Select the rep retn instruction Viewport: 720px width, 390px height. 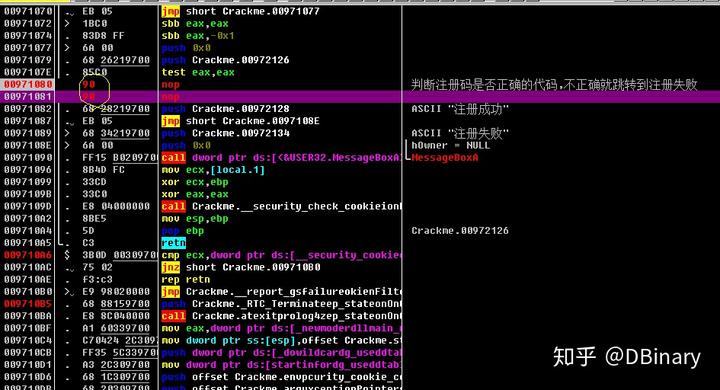(186, 279)
